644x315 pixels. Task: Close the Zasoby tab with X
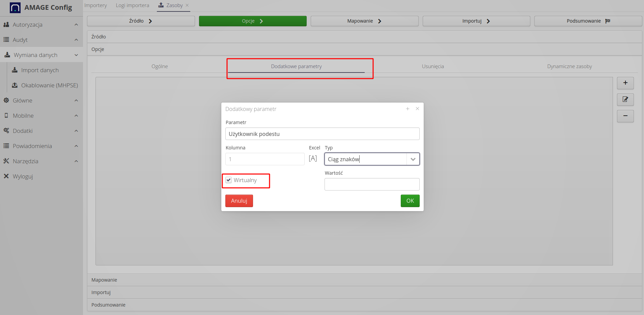[x=187, y=5]
